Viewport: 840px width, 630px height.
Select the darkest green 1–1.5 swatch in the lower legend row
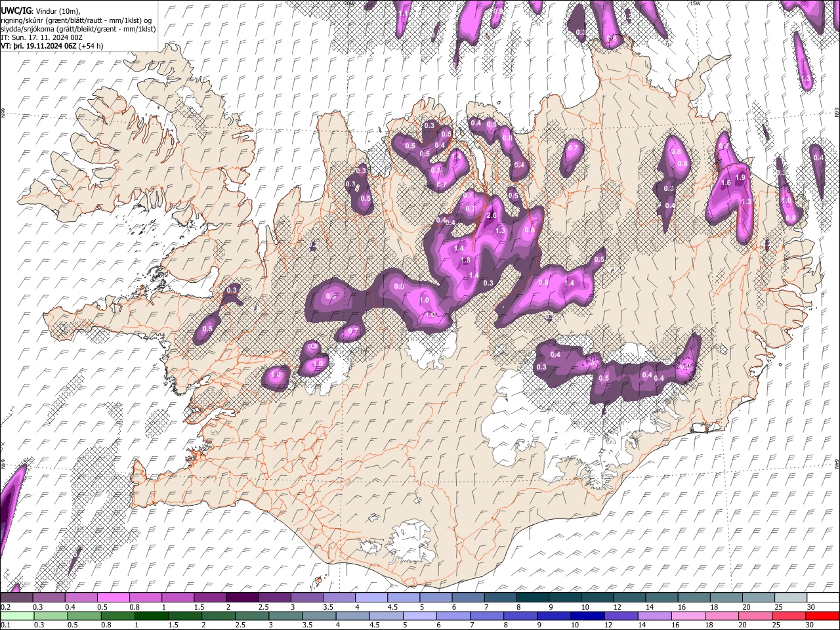(152, 616)
